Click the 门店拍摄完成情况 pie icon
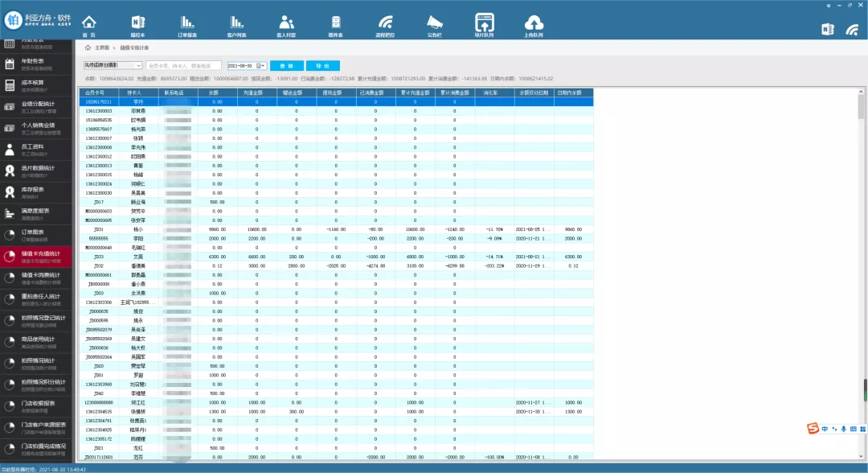Image resolution: width=868 pixels, height=473 pixels. [x=10, y=449]
